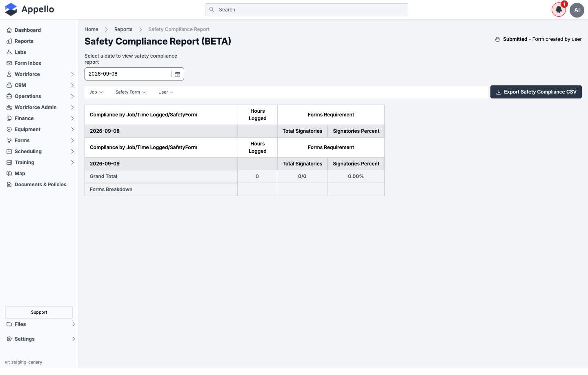Click the Appello logo icon

tap(11, 9)
